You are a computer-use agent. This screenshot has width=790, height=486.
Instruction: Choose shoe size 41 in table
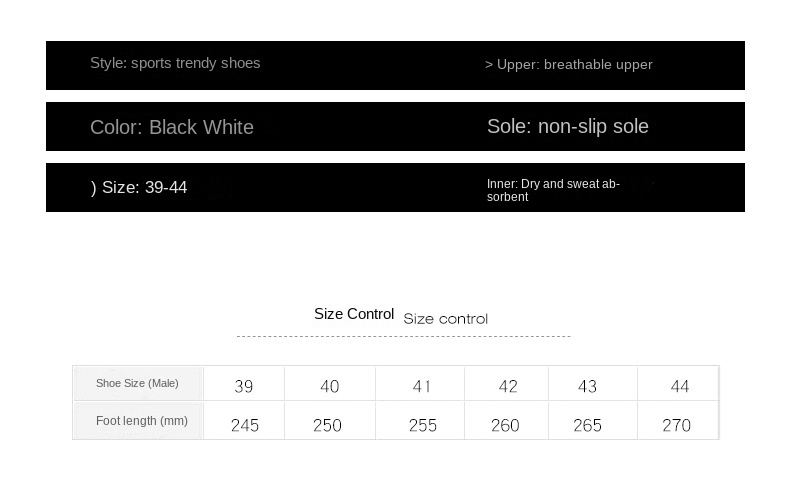pos(422,386)
